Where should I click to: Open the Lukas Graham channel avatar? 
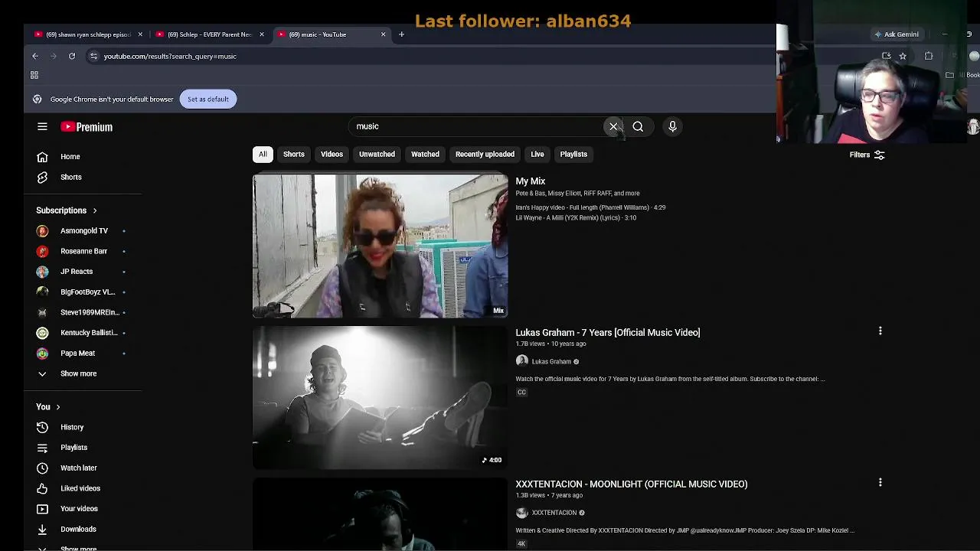tap(522, 361)
